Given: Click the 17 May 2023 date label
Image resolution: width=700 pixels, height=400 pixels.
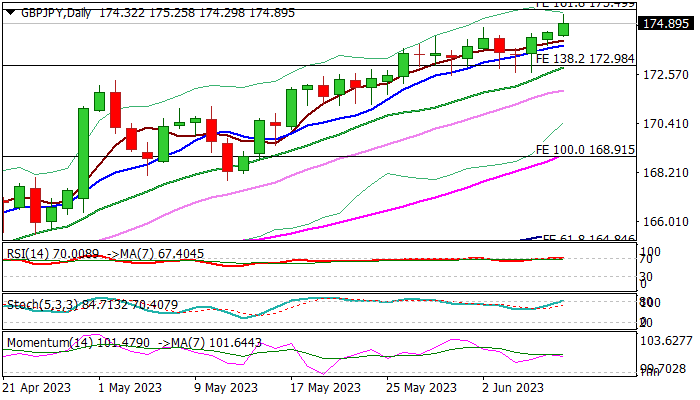Looking at the screenshot, I should pyautogui.click(x=325, y=388).
